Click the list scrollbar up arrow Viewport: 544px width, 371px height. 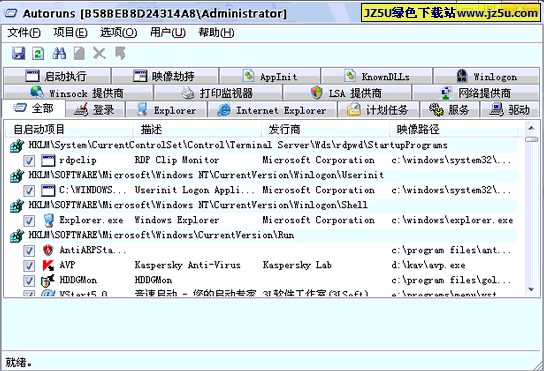click(531, 128)
